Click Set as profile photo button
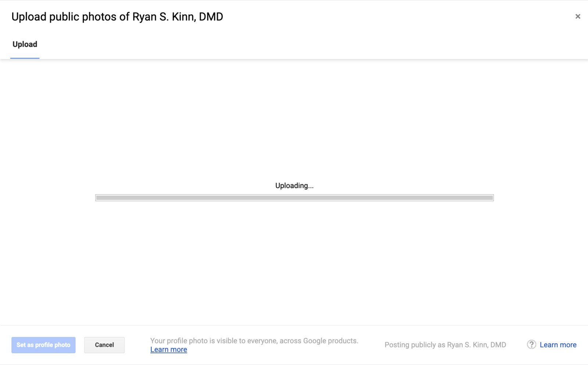 coord(43,345)
